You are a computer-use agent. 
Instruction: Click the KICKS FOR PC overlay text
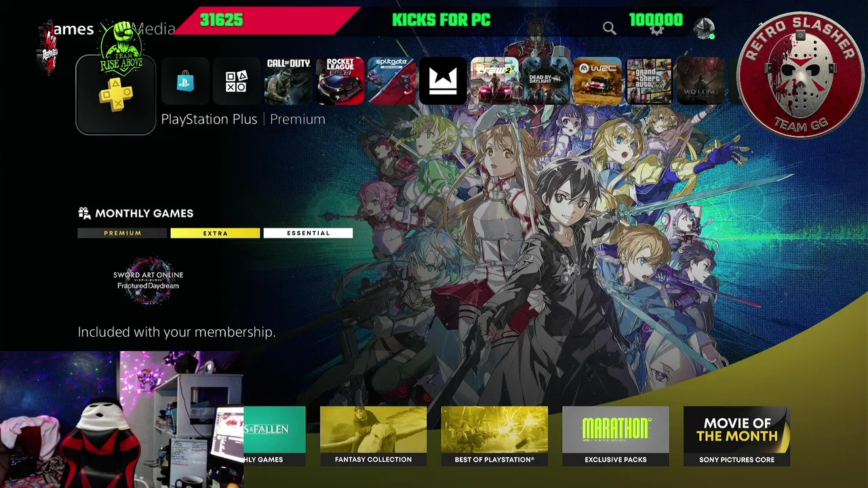pyautogui.click(x=441, y=20)
